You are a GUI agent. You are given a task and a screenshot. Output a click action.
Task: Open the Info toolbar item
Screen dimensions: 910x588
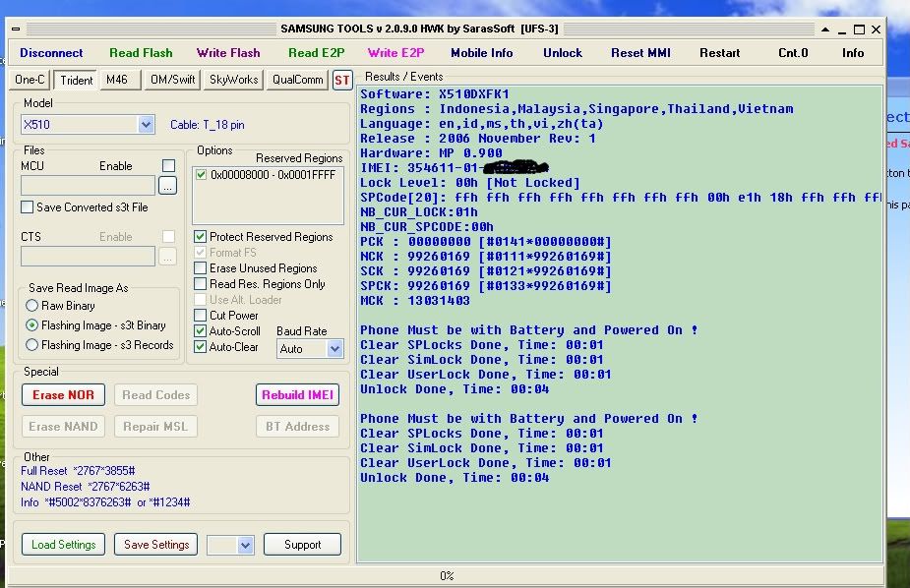point(853,53)
